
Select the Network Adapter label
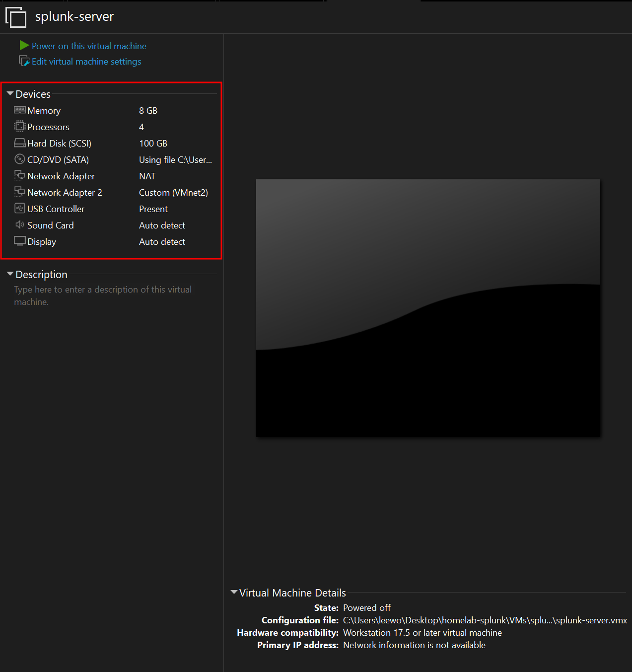(x=61, y=176)
